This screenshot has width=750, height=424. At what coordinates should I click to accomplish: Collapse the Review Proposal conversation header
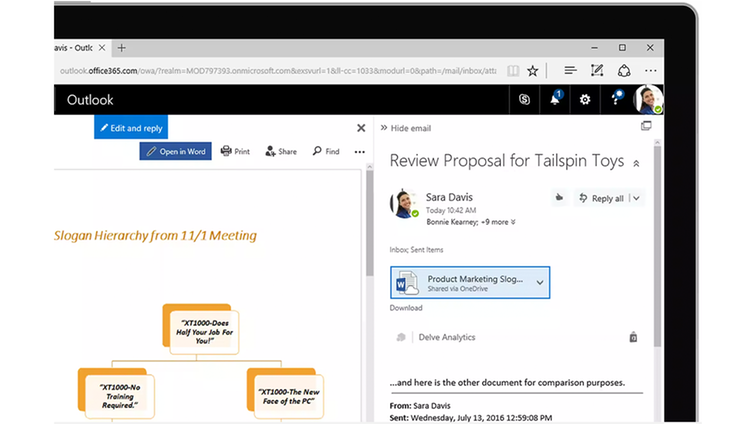pos(636,164)
